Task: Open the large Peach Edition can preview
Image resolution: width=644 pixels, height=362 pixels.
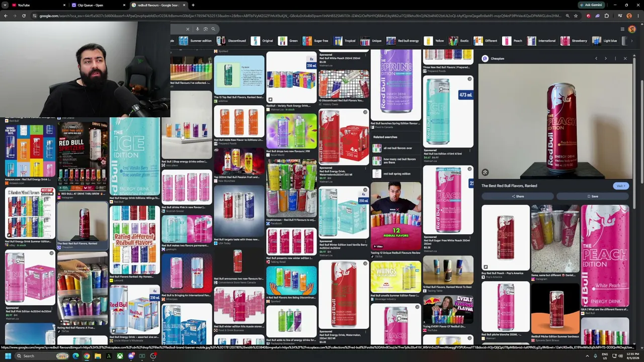Action: (x=555, y=121)
